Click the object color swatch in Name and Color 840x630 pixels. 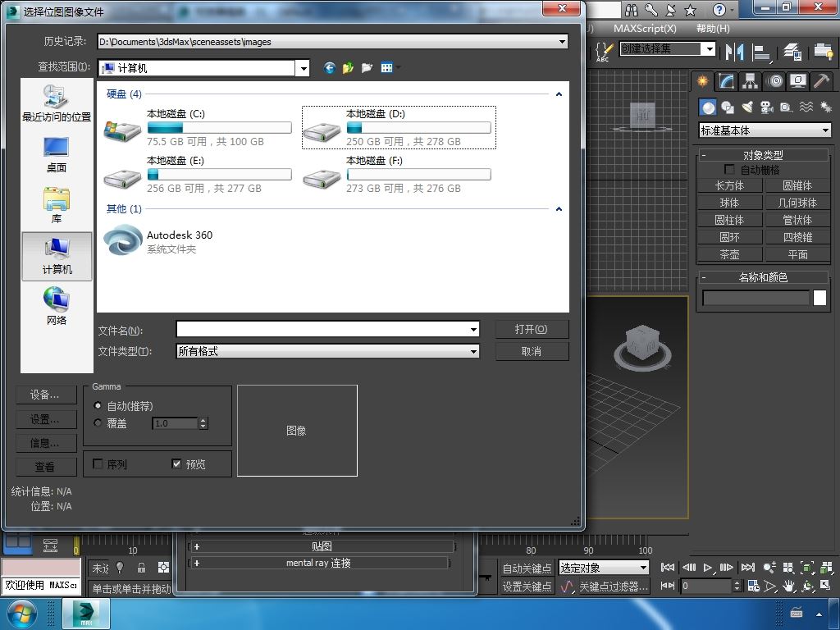[x=819, y=298]
